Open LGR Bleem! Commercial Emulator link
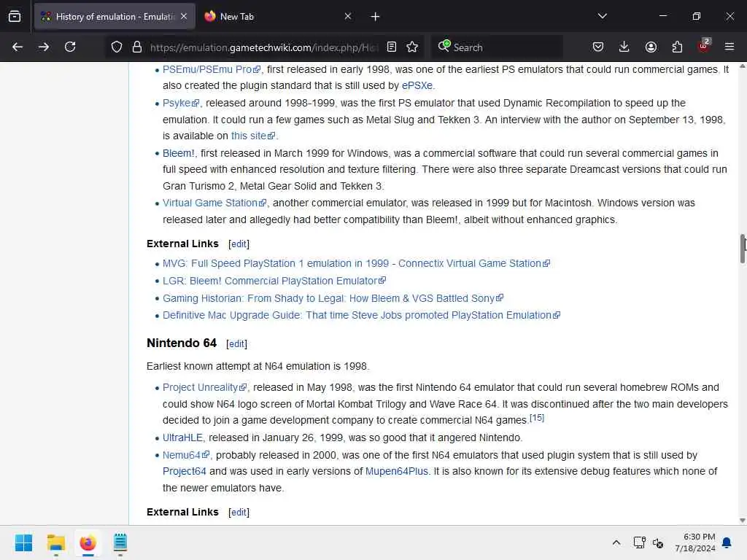Screen dimensions: 747x560 pos(274,281)
